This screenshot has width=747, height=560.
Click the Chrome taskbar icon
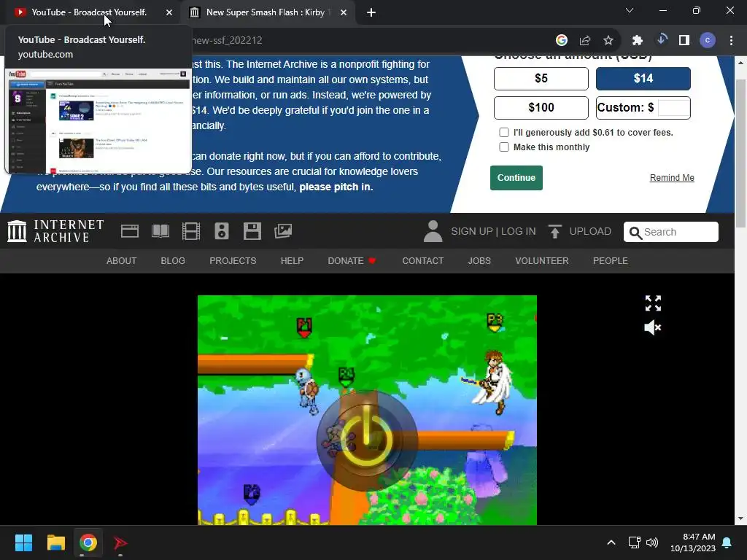(x=88, y=542)
